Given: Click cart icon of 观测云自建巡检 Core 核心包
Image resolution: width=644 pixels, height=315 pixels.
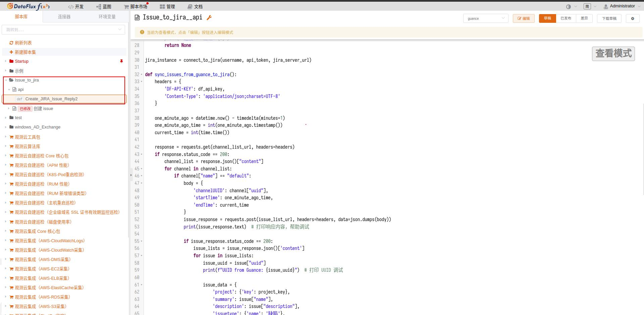Looking at the screenshot, I should pyautogui.click(x=11, y=156).
